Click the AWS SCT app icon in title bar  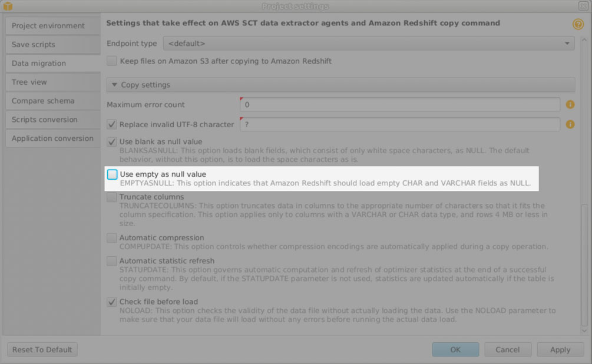pyautogui.click(x=8, y=6)
